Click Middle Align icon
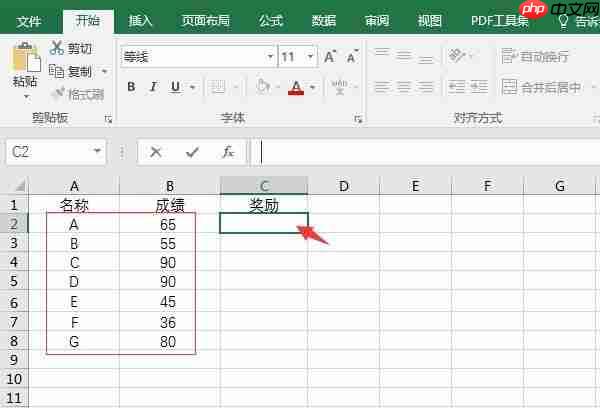The image size is (600, 408). [403, 56]
